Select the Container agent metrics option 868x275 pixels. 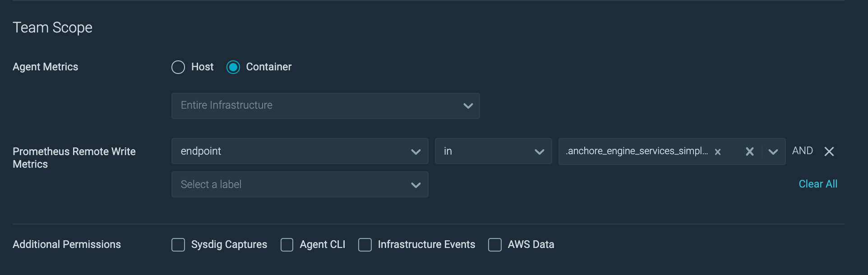tap(233, 67)
